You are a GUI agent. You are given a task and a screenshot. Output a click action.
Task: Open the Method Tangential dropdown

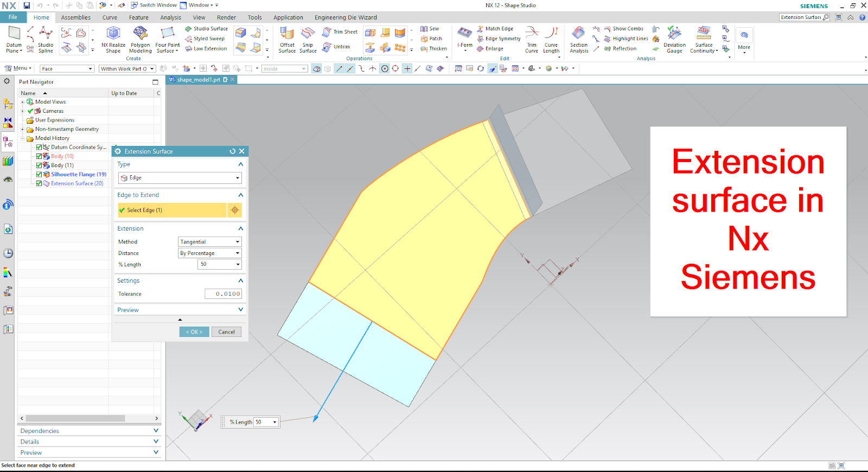pos(209,242)
